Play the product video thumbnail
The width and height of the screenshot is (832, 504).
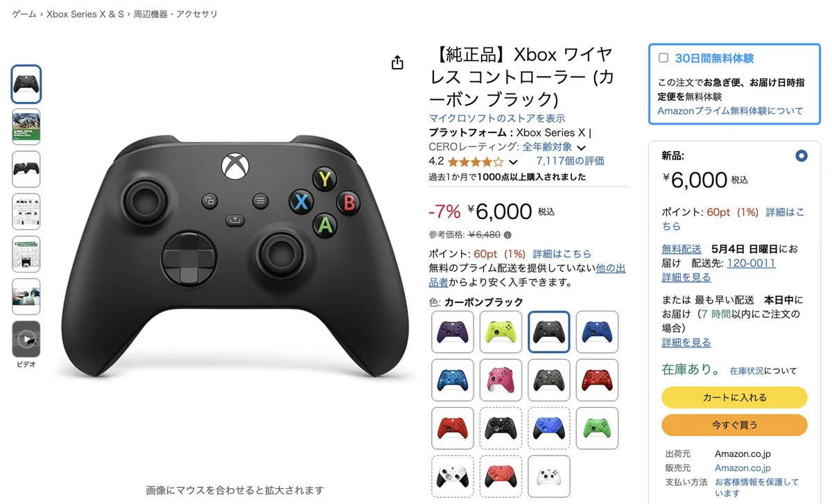pos(26,339)
